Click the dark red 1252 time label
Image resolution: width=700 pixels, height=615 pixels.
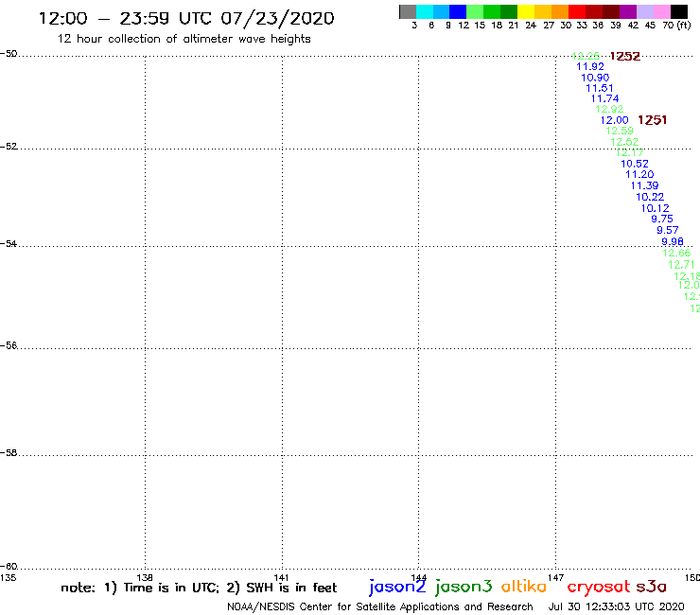pyautogui.click(x=625, y=56)
